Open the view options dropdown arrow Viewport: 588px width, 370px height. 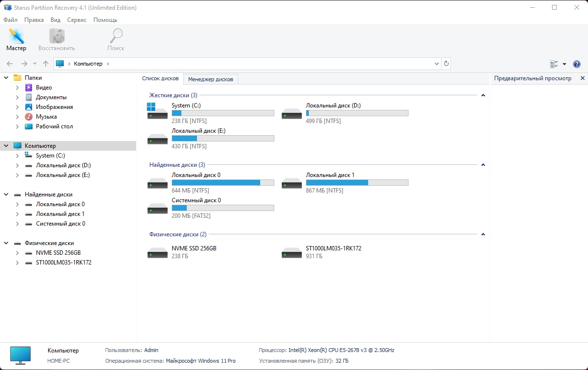(564, 64)
